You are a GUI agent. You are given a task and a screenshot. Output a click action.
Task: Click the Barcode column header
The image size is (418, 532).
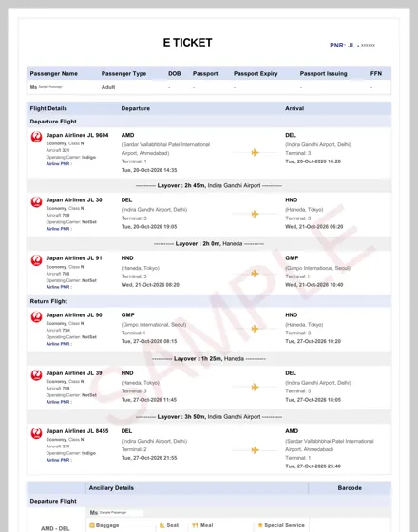point(350,488)
